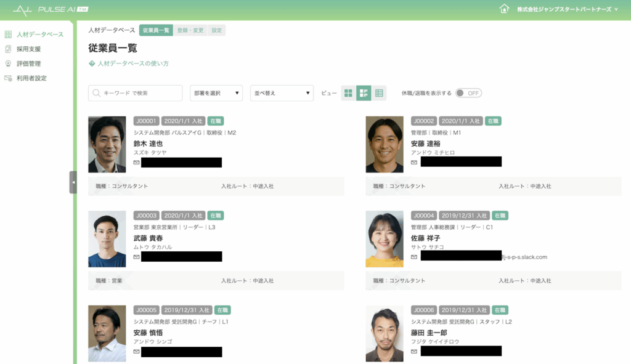Click スズキ タツヤ furigana text
Screen dimensions: 631x364
pyautogui.click(x=150, y=153)
